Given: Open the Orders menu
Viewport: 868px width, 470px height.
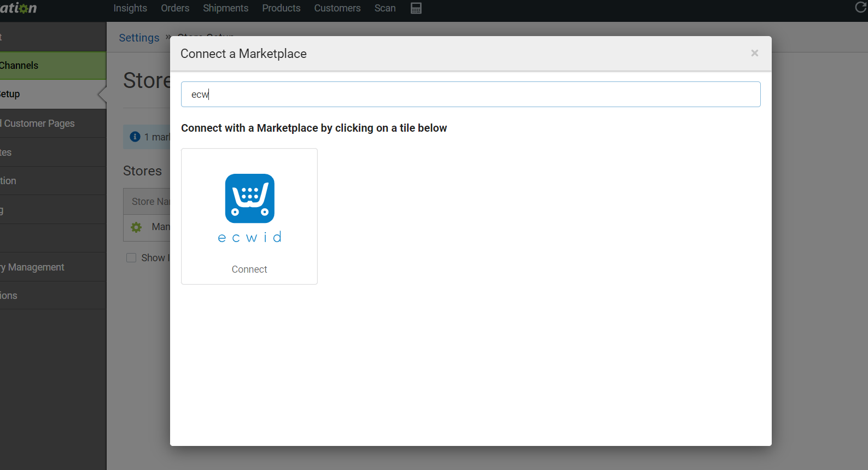Looking at the screenshot, I should click(x=175, y=8).
